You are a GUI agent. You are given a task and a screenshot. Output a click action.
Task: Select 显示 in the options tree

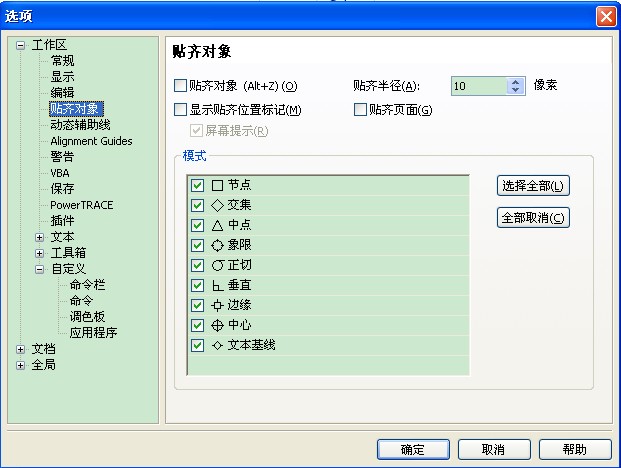62,76
